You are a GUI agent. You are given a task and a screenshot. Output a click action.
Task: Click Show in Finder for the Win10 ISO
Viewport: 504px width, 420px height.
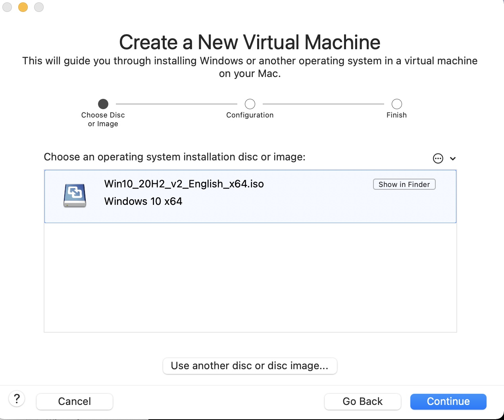point(404,184)
